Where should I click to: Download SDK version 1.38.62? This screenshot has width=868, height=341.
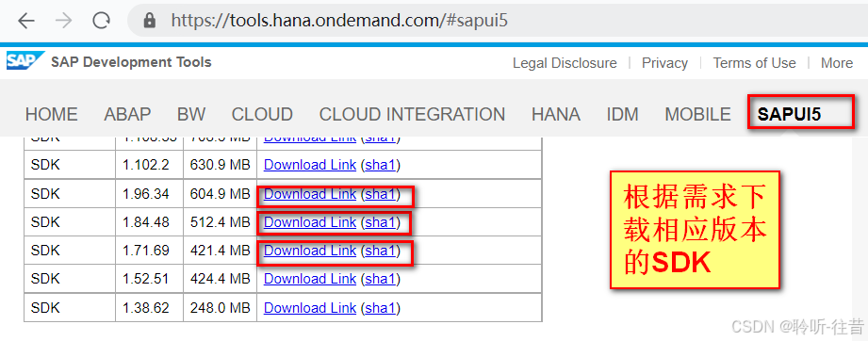[x=310, y=308]
